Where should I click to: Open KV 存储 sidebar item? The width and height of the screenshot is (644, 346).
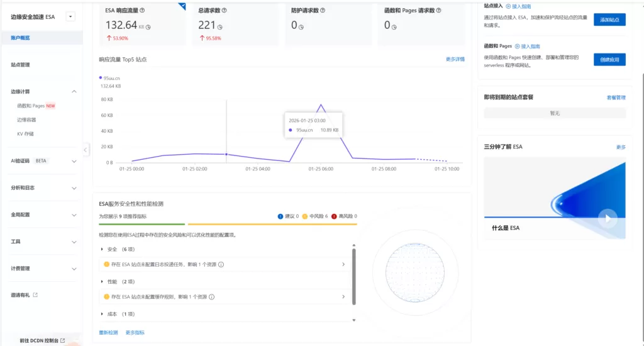pyautogui.click(x=25, y=134)
